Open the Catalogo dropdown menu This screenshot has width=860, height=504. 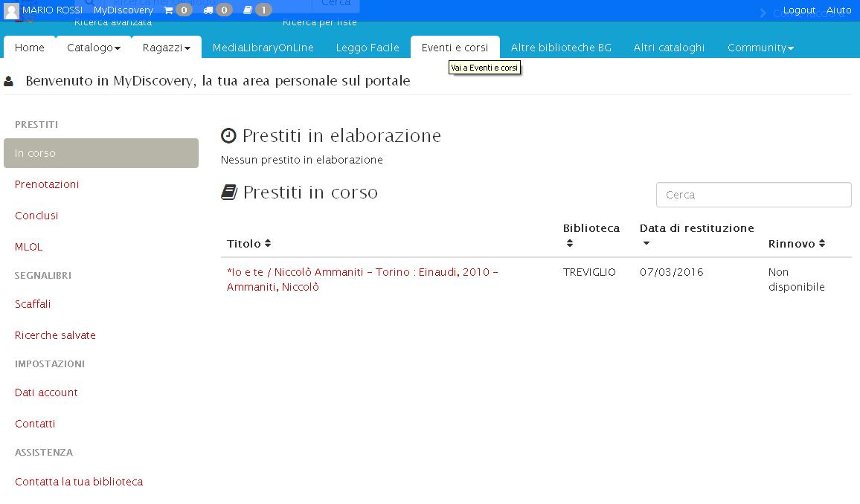click(92, 48)
